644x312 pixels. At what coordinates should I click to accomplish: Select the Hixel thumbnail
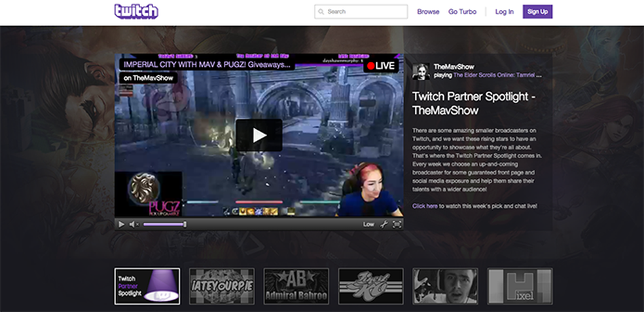(x=520, y=286)
